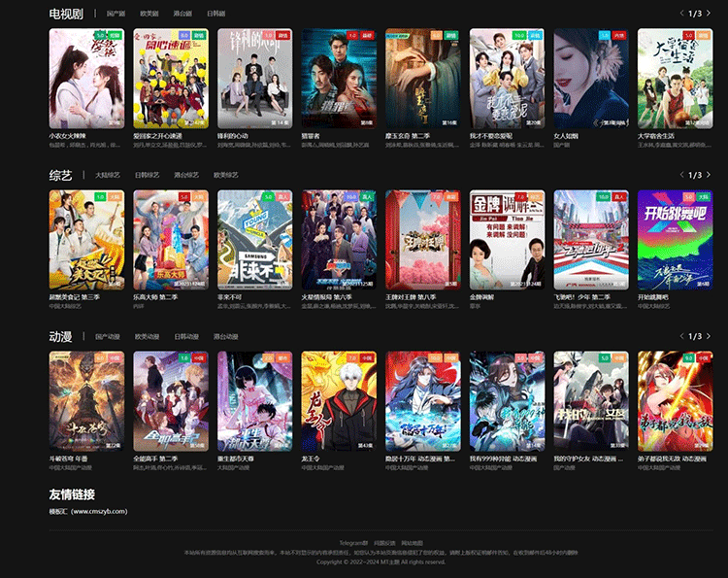Open 大学宿舍生活 poster

675,78
